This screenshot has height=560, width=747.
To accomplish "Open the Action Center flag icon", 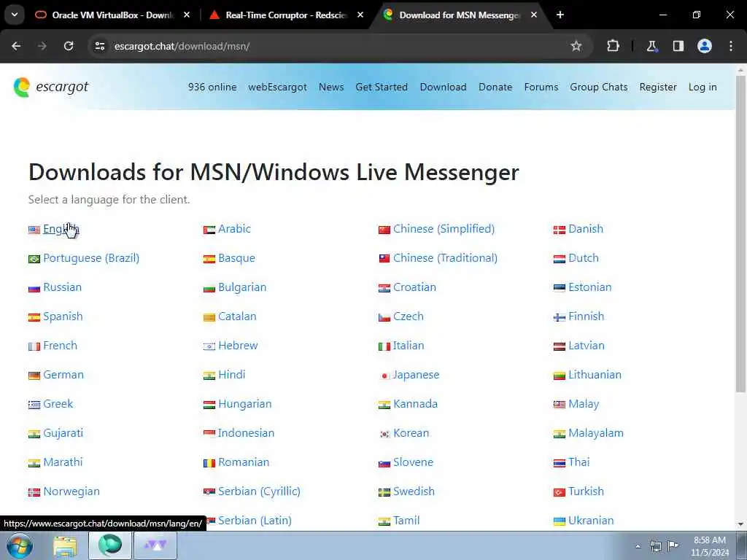I will click(673, 545).
